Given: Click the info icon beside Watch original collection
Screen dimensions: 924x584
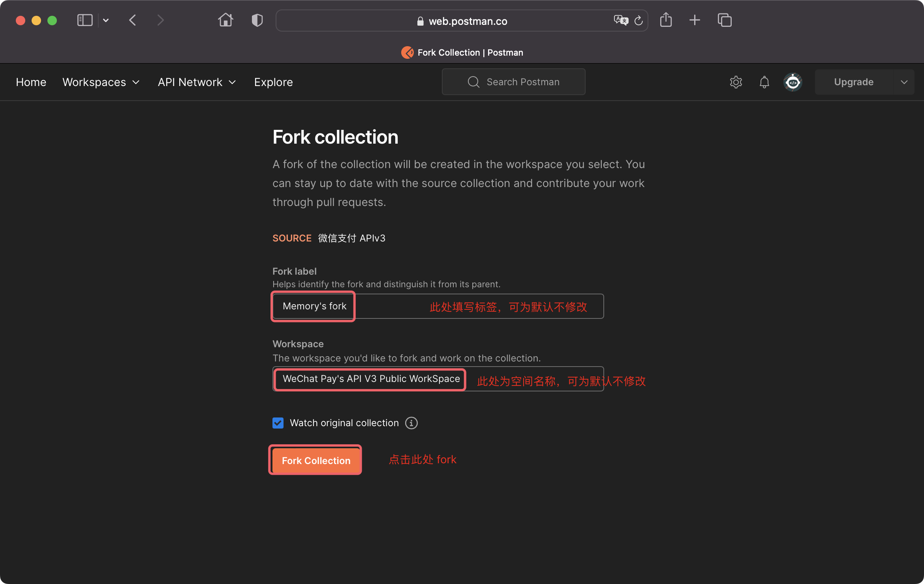Looking at the screenshot, I should (x=411, y=423).
